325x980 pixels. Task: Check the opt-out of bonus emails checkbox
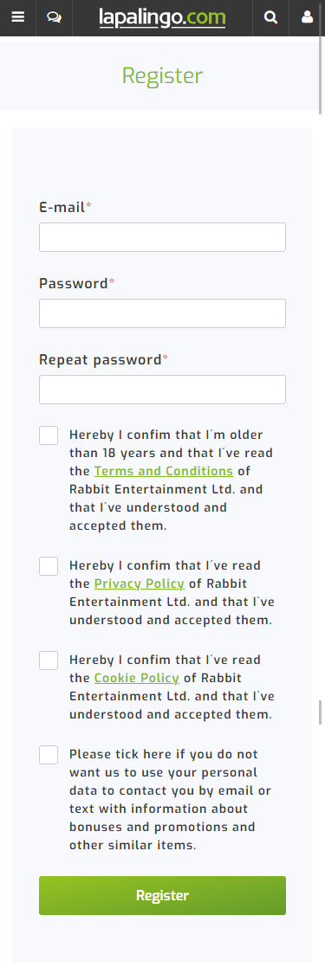pyautogui.click(x=49, y=755)
